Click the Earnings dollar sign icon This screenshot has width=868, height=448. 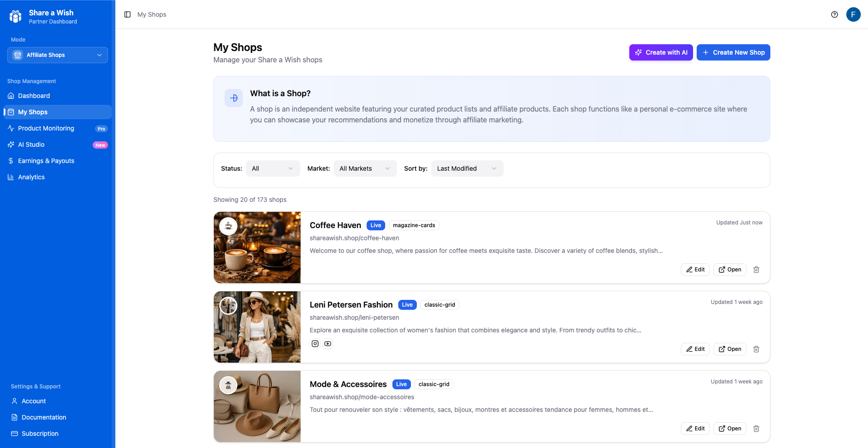[11, 161]
